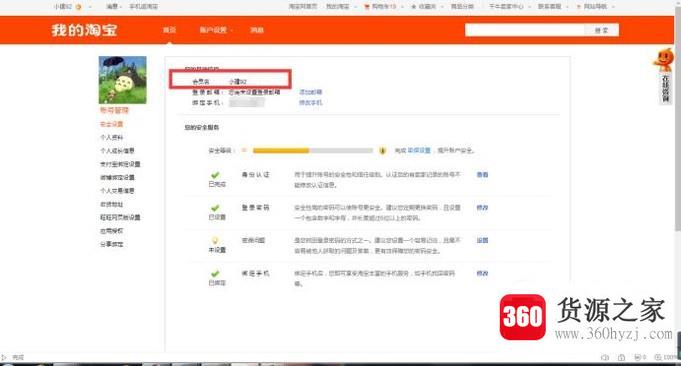Viewport: 681px width, 366px height.
Task: Click 查看 link in 身份认证 row
Action: [483, 175]
